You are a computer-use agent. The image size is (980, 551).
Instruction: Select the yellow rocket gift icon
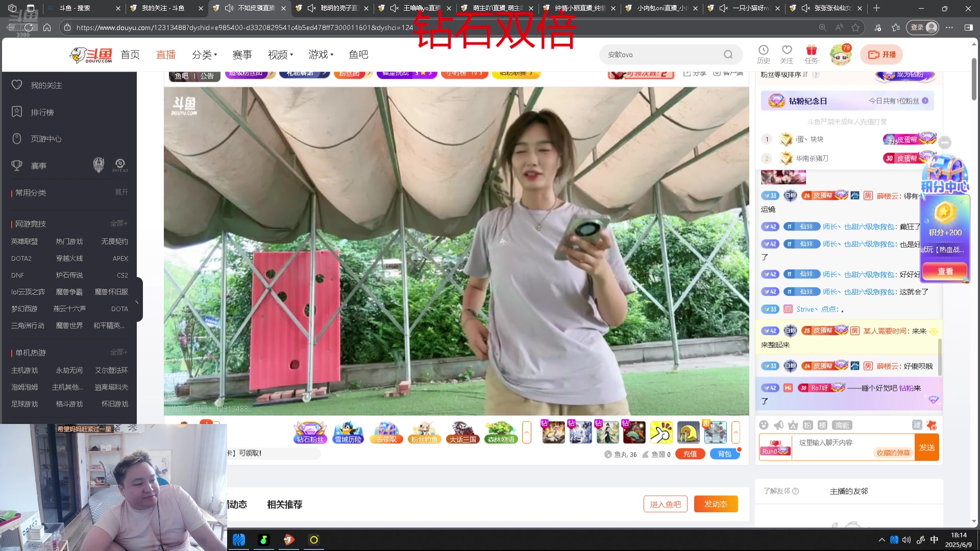coord(661,432)
